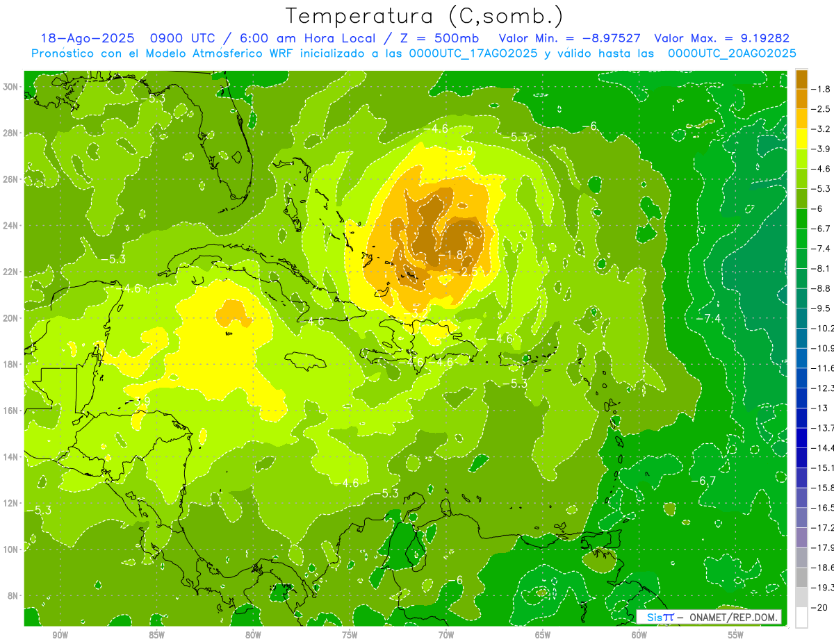
Task: Click the 12N latitude axis label
Action: point(11,502)
